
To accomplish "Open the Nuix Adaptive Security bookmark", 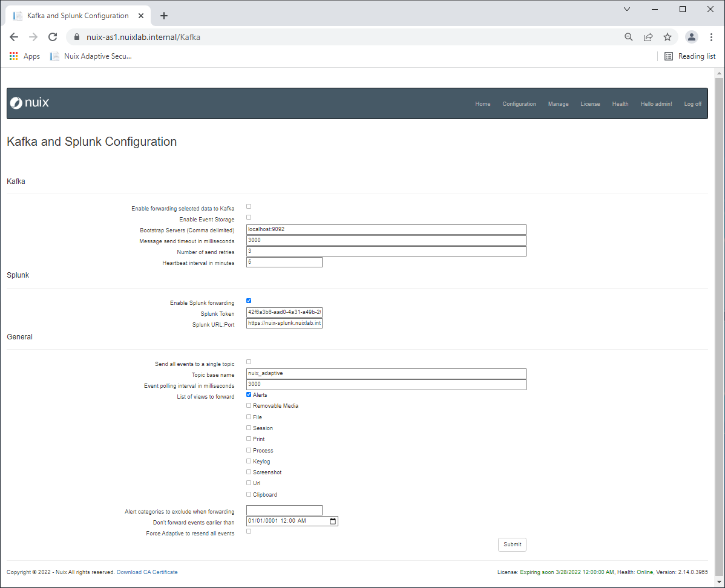I will coord(91,56).
